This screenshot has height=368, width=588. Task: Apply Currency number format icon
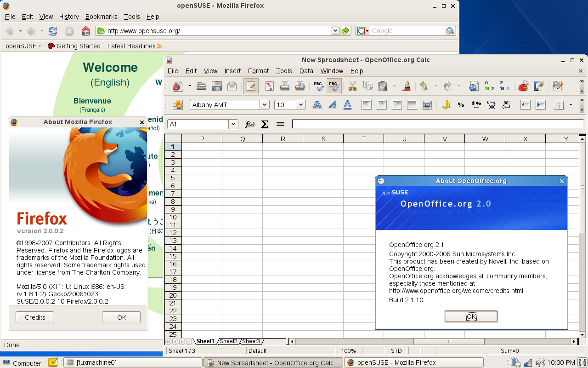coord(446,105)
